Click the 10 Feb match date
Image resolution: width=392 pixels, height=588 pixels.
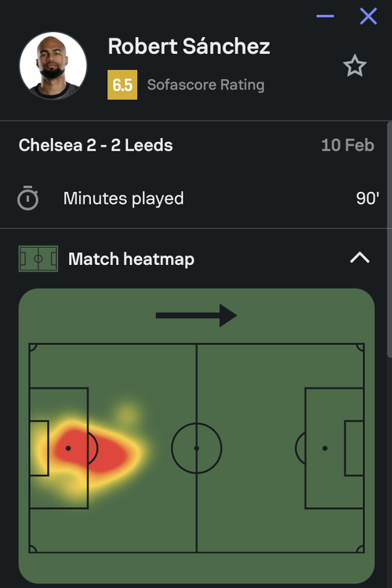[x=348, y=146]
